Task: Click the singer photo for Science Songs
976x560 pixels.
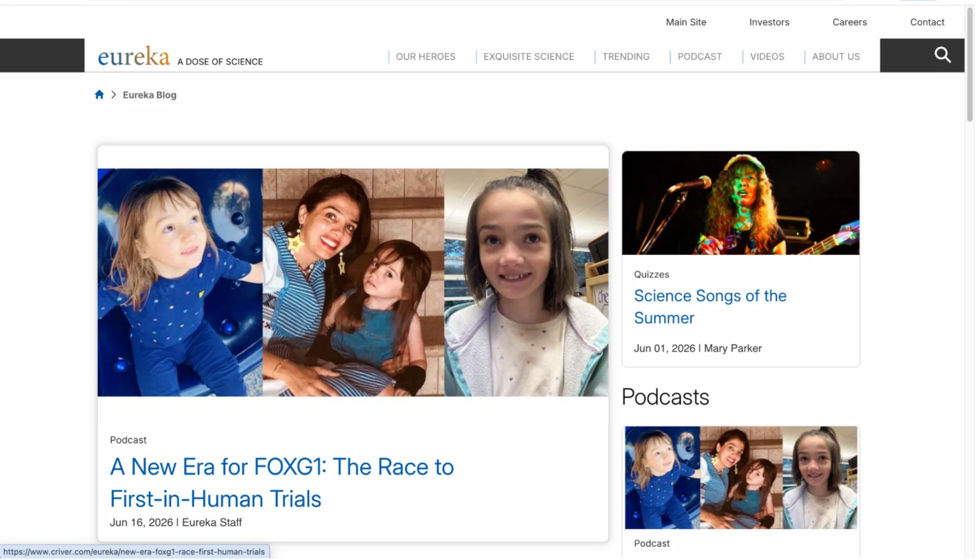Action: click(741, 203)
